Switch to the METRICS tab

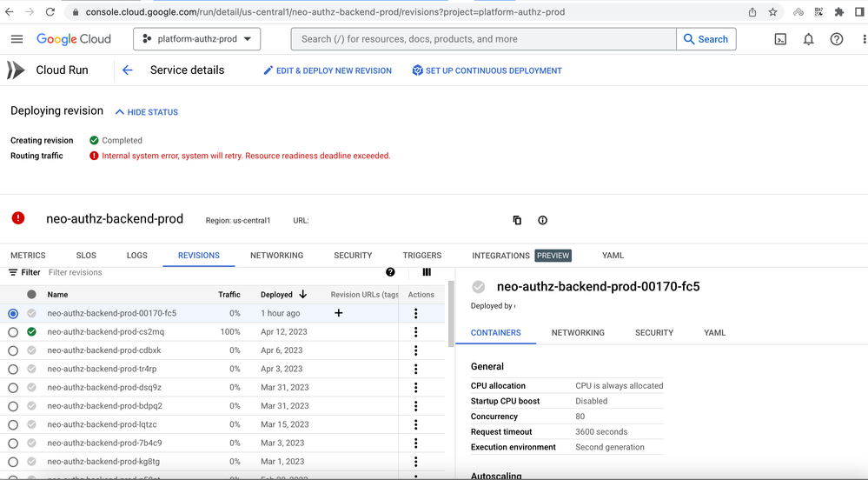[x=28, y=256]
